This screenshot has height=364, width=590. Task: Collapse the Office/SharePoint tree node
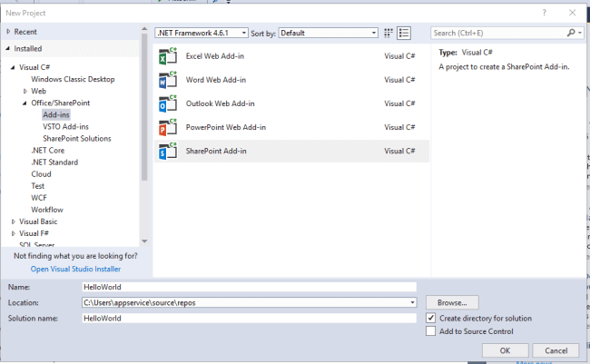[x=25, y=103]
